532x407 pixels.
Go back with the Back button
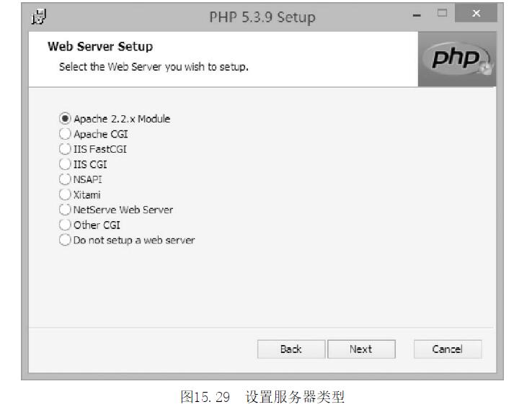pyautogui.click(x=291, y=349)
